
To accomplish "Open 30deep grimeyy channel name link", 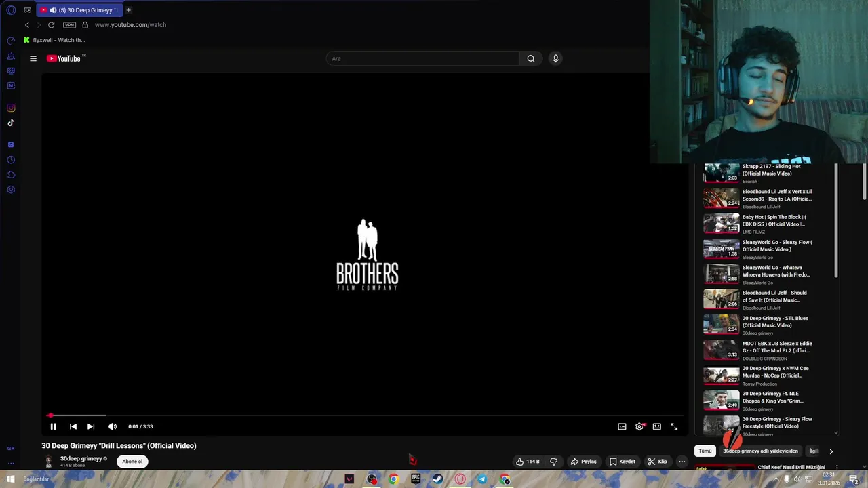I will click(x=81, y=459).
